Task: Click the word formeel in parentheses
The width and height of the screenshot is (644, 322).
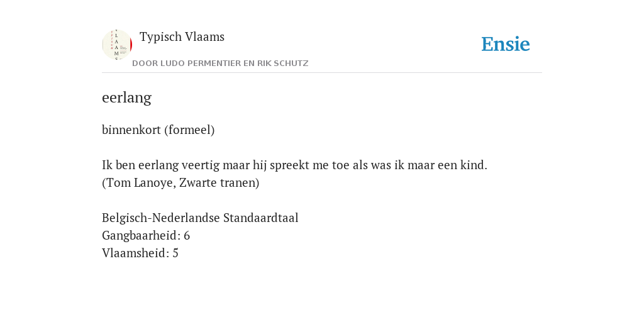Action: point(189,130)
